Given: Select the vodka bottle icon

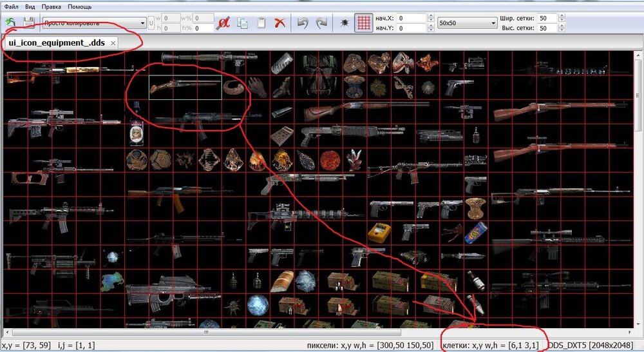Looking at the screenshot, I should click(x=137, y=124).
